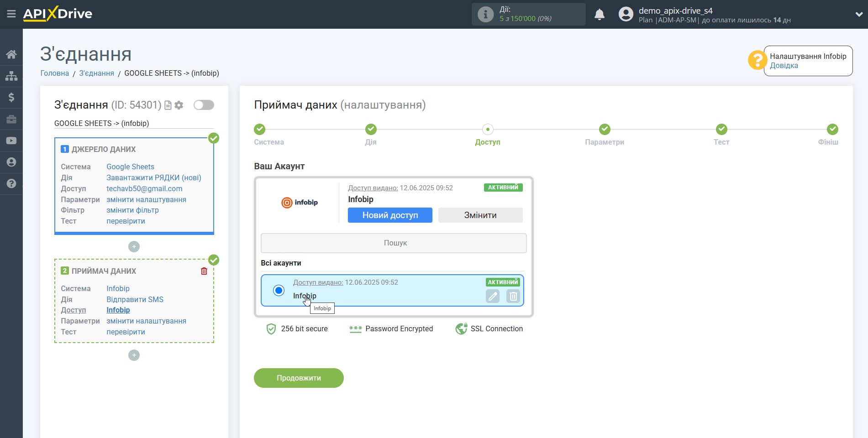
Task: Click the ДЖЕРЕЛО ДАНИХ block header
Action: coord(104,149)
